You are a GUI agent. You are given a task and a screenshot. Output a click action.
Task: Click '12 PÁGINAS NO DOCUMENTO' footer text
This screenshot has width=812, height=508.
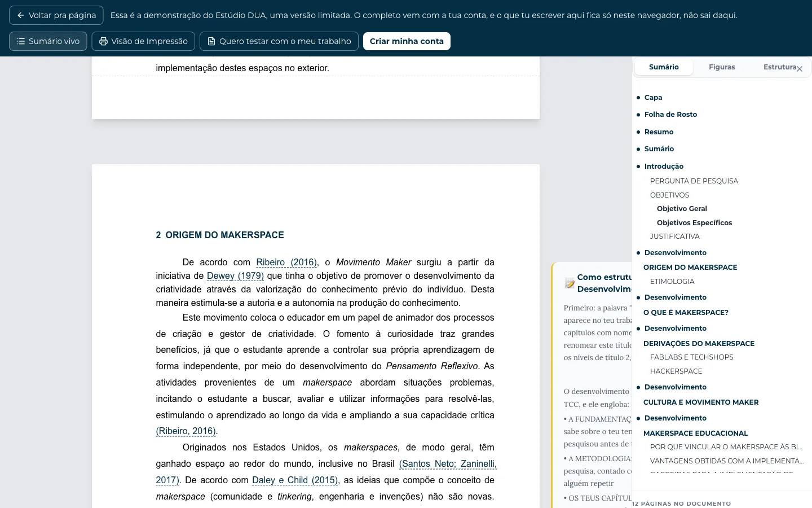[x=681, y=503]
